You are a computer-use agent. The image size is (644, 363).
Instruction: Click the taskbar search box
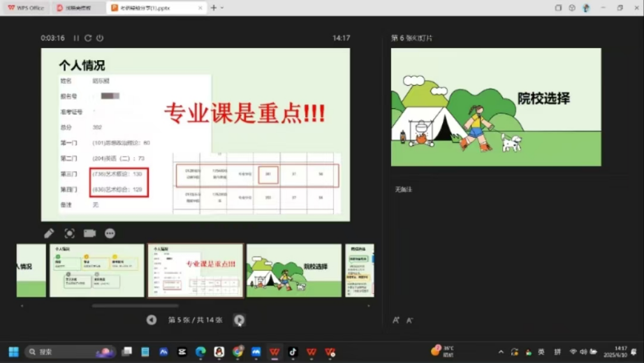pyautogui.click(x=71, y=352)
